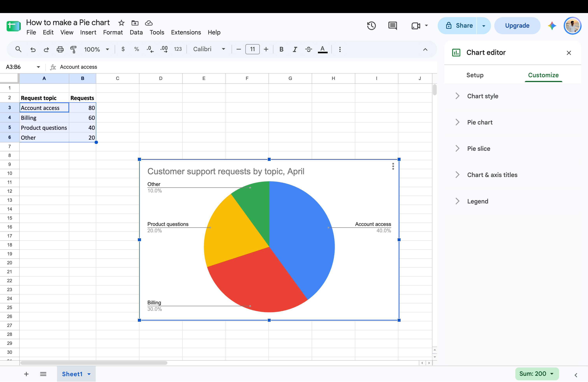Switch to the Setup tab
This screenshot has width=588, height=382.
click(x=475, y=75)
